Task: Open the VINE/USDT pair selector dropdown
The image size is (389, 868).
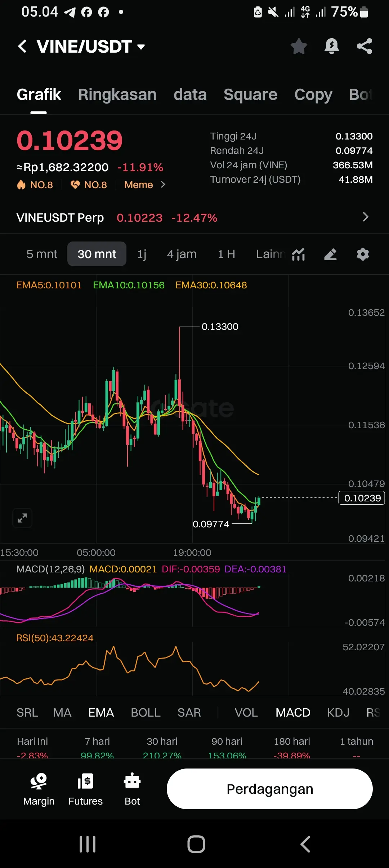Action: [91, 46]
